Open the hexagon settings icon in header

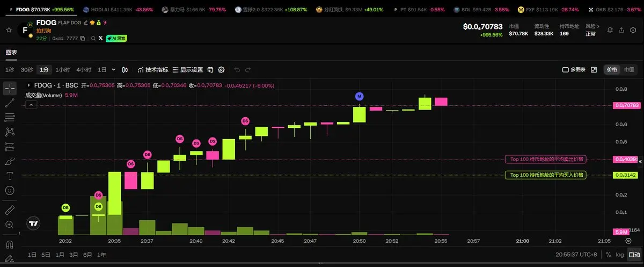[633, 30]
